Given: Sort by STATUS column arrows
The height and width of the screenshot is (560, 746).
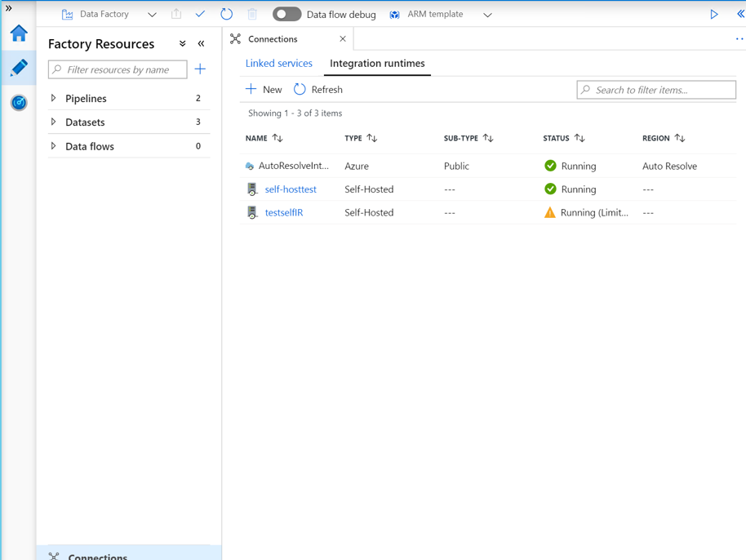Looking at the screenshot, I should (579, 138).
